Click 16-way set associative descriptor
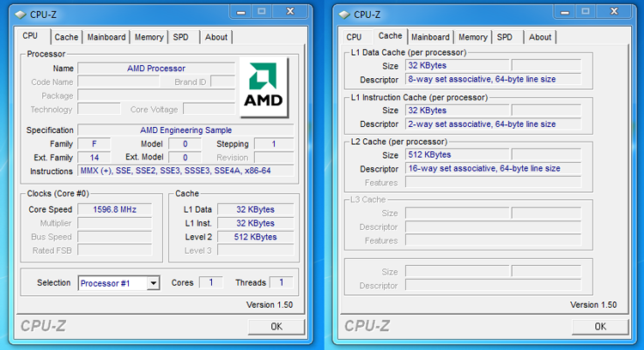The image size is (644, 350). point(493,169)
